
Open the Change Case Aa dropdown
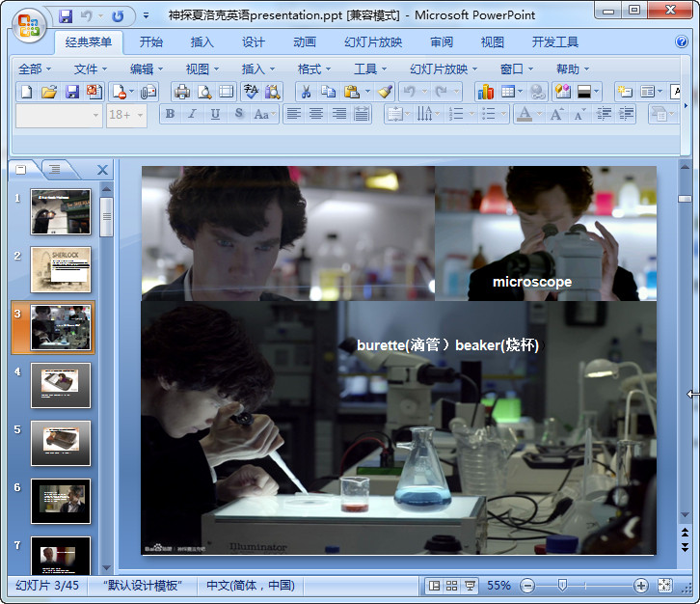tap(265, 115)
